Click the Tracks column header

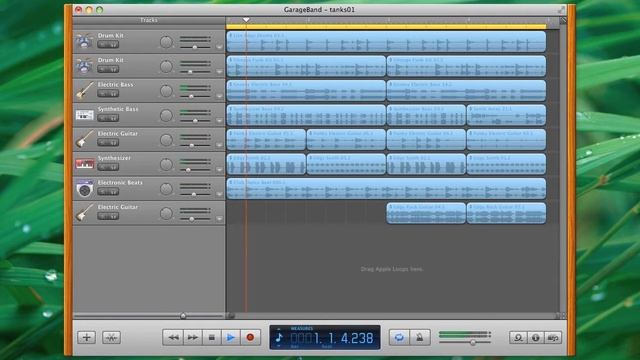pos(149,20)
